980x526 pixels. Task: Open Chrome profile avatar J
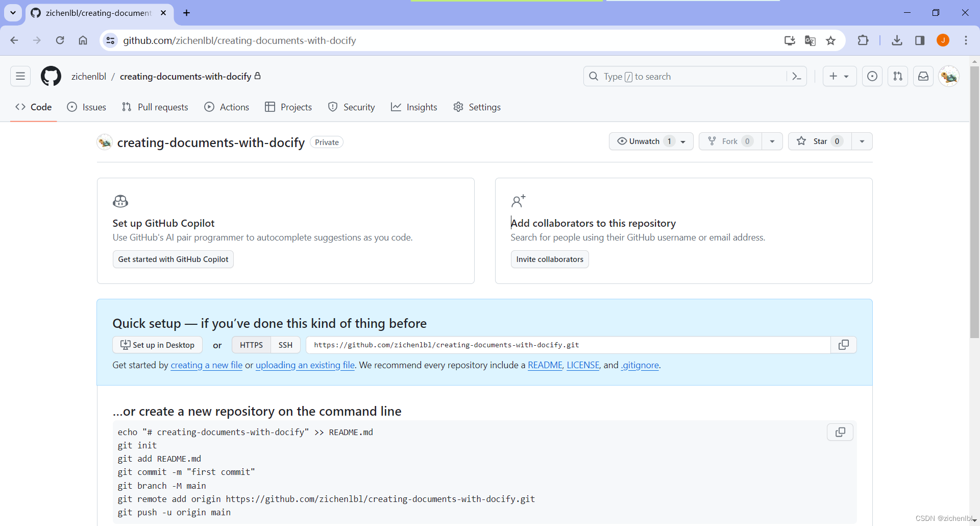[943, 40]
